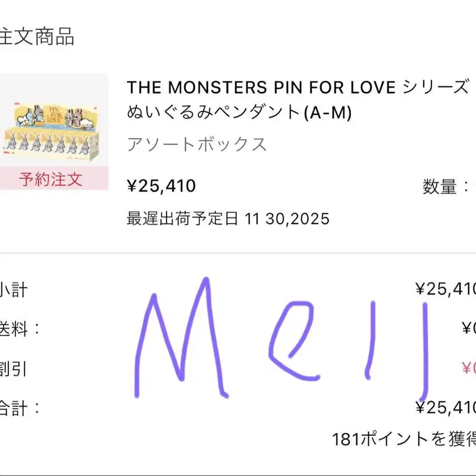
Task: Click the red discount amount on 割引 row
Action: (468, 368)
